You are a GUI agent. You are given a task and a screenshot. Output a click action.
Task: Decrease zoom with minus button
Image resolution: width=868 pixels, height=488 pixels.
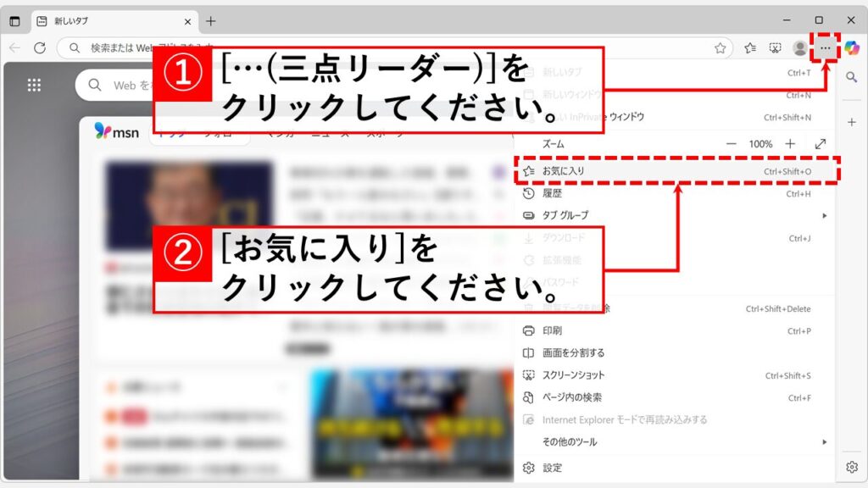732,144
